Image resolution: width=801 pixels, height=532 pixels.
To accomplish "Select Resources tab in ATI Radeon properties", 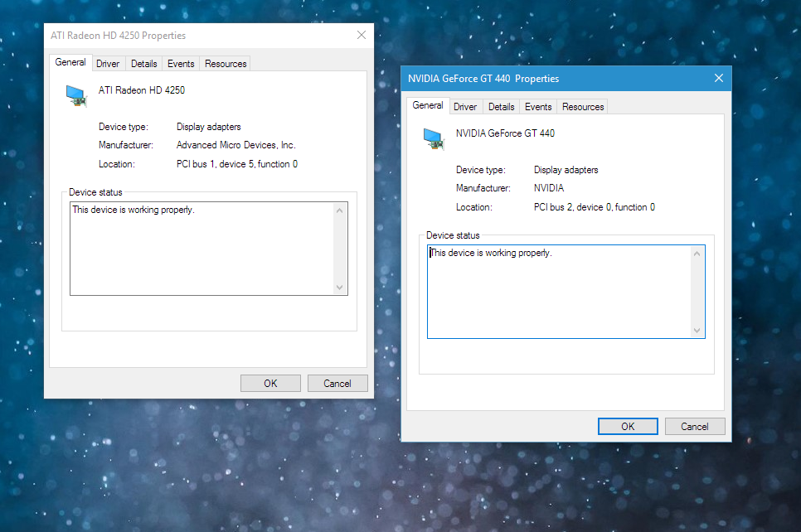I will 226,64.
